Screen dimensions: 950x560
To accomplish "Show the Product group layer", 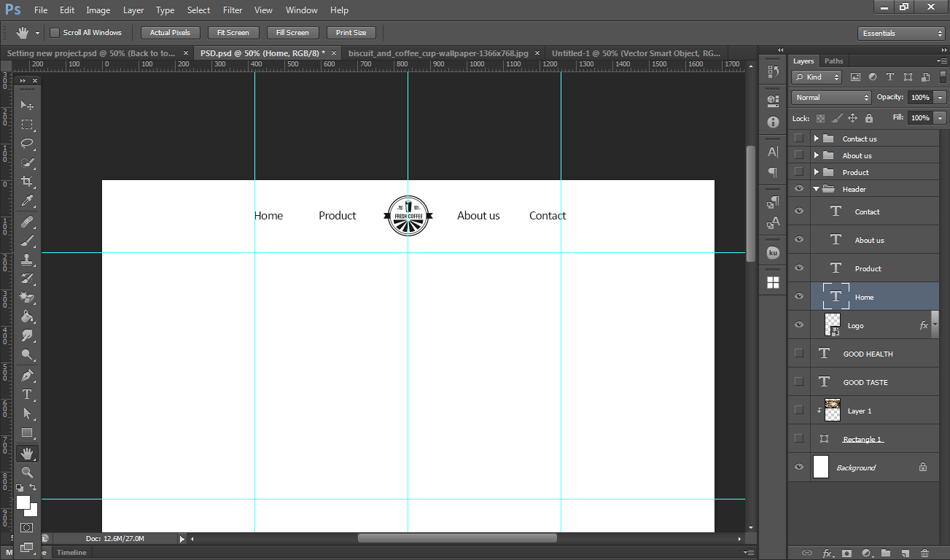I will (799, 172).
